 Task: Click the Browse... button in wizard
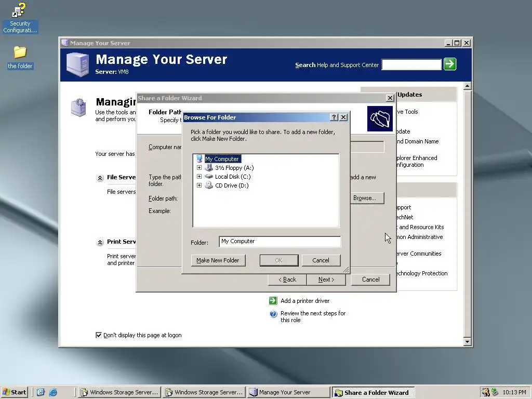click(367, 198)
